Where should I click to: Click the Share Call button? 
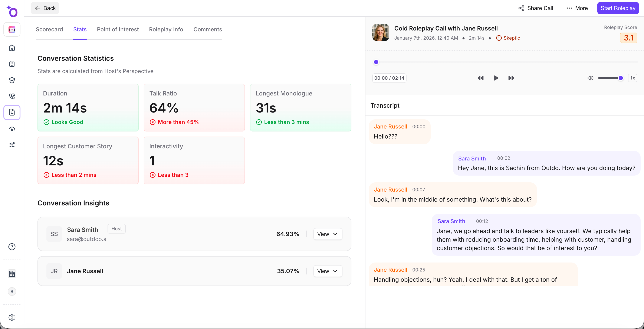pos(536,8)
